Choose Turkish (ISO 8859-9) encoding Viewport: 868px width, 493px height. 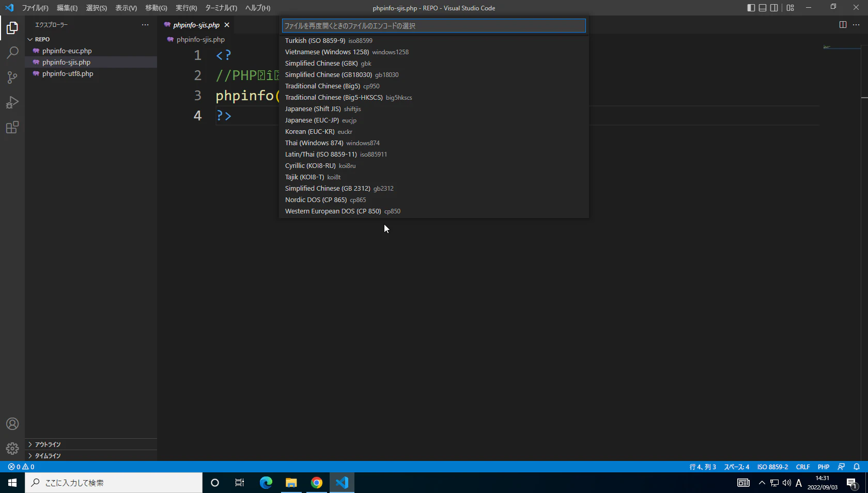(433, 40)
